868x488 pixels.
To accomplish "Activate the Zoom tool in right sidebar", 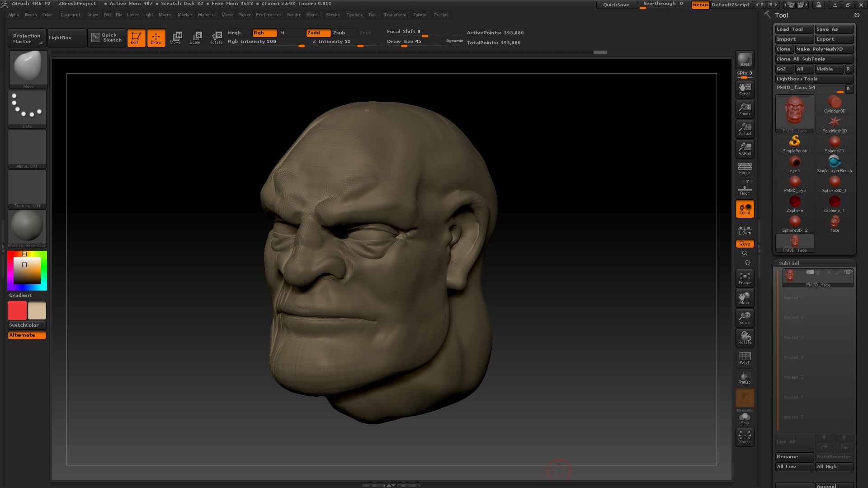I will [745, 109].
